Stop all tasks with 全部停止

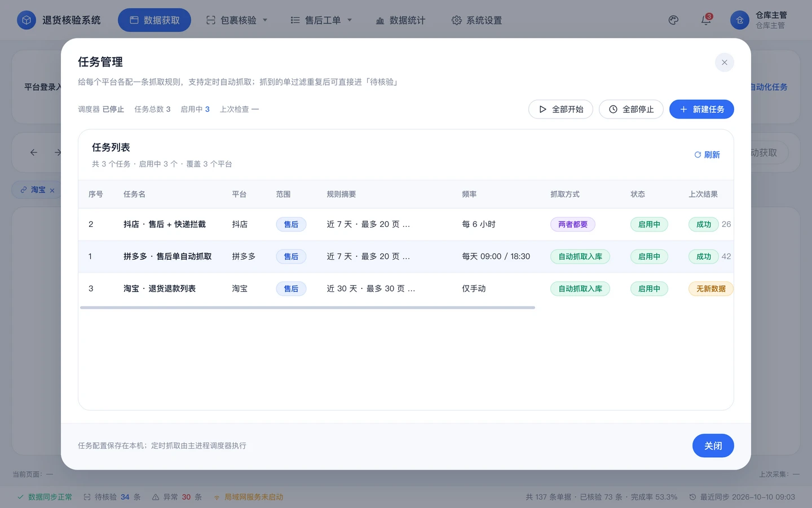click(x=631, y=110)
